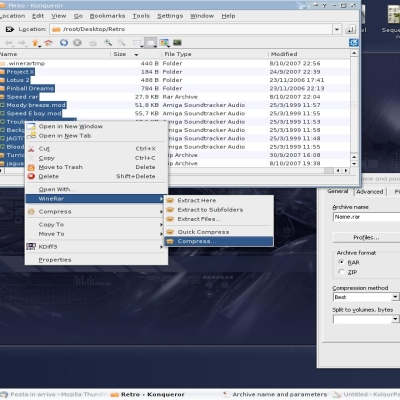Open the View menu
400x400 pixels.
coord(58,16)
